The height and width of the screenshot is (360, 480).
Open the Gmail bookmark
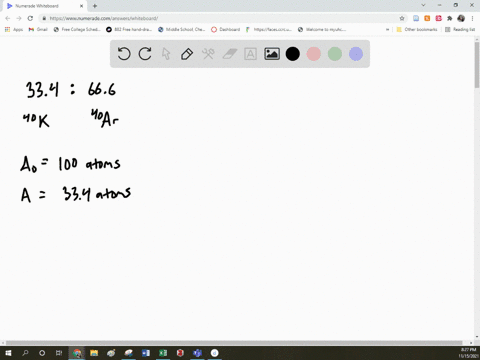pyautogui.click(x=38, y=29)
